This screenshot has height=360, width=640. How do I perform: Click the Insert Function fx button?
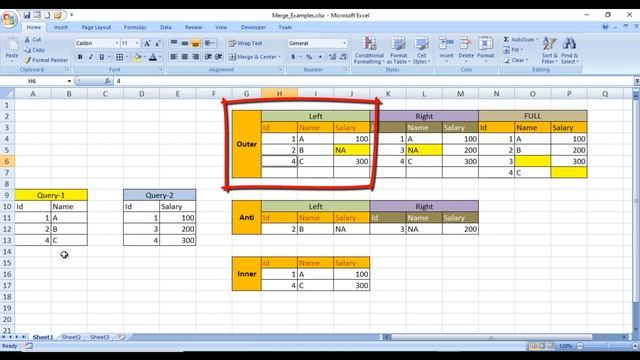click(107, 81)
